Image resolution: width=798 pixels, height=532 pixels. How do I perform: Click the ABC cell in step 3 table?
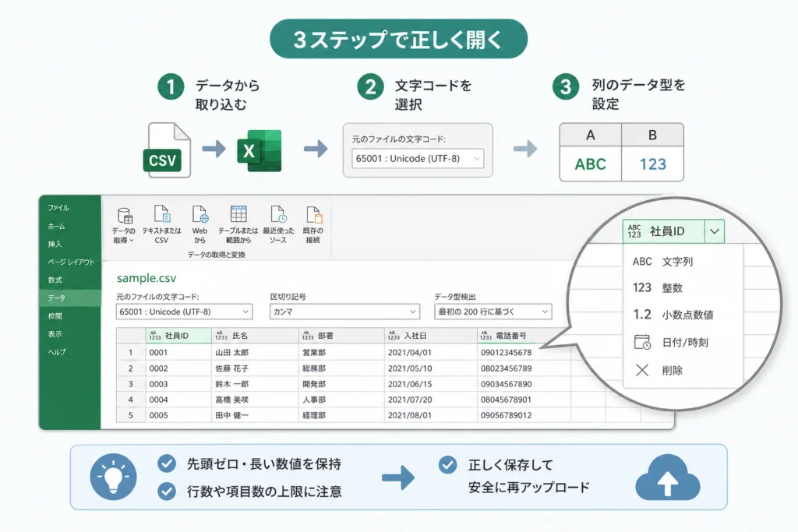point(591,164)
